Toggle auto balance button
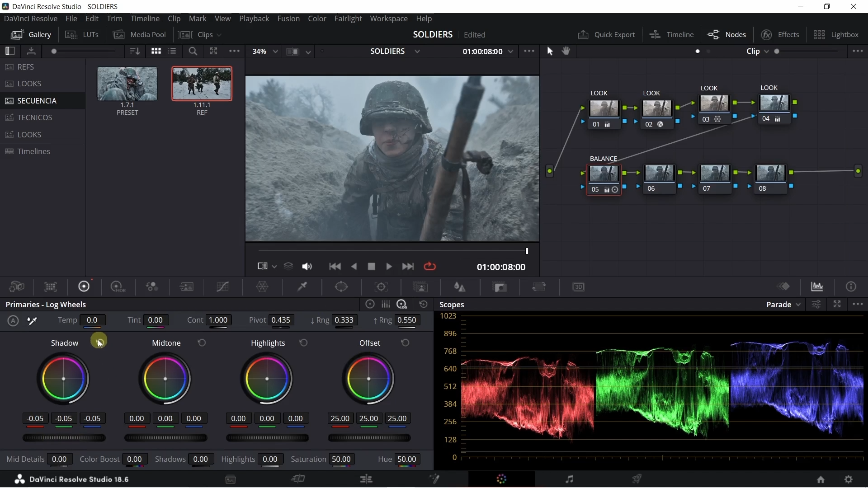 tap(13, 321)
